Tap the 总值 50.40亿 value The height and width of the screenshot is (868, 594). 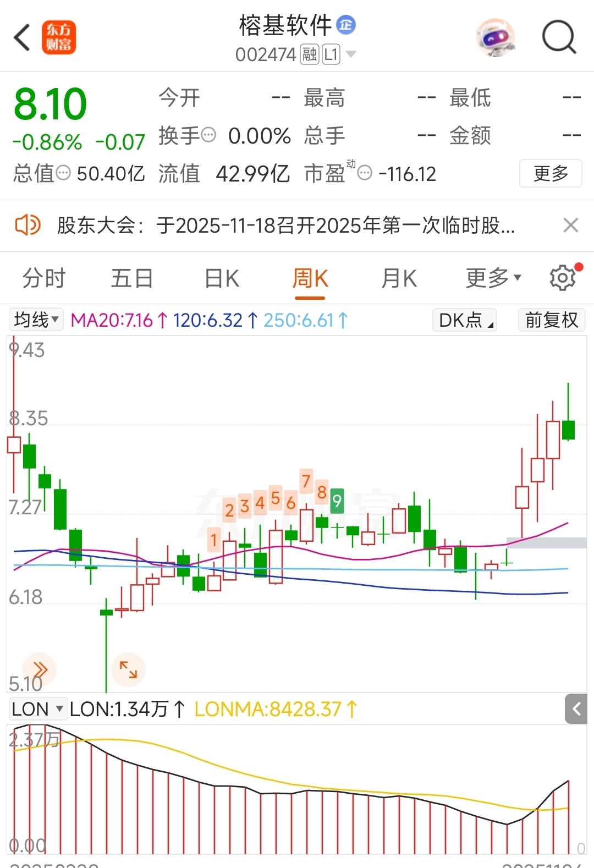[x=111, y=174]
